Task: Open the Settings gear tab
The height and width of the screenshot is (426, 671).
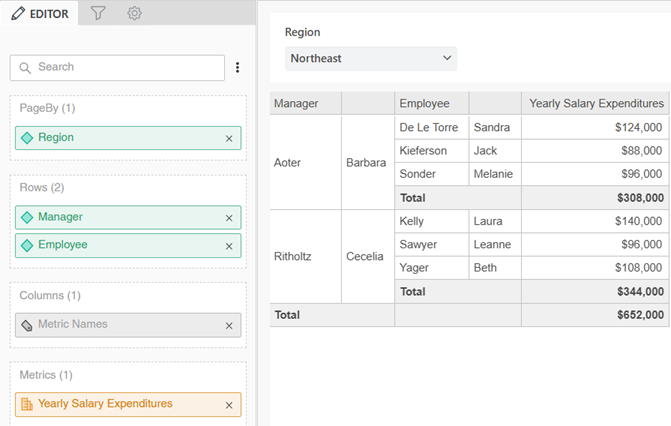Action: tap(134, 13)
